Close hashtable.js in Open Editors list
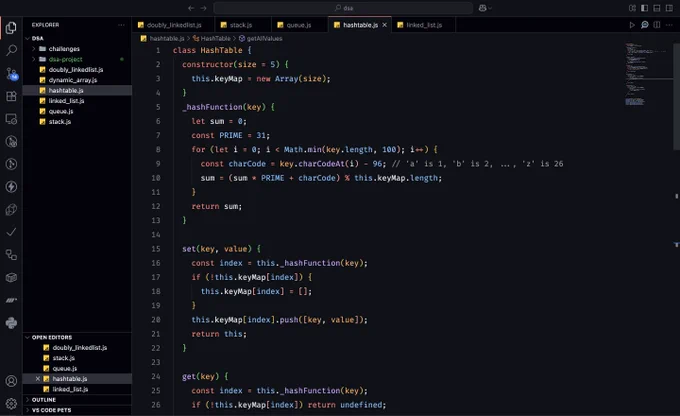Image resolution: width=680 pixels, height=416 pixels. pos(38,379)
